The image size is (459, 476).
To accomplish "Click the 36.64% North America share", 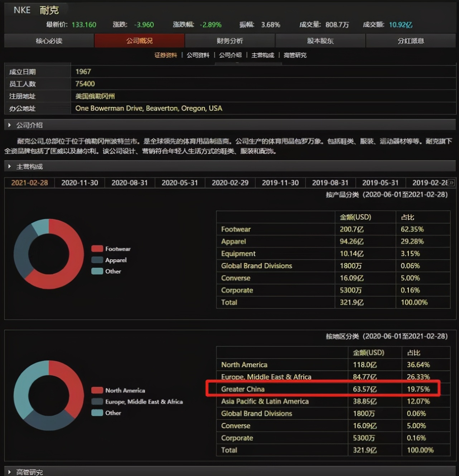I will pos(418,365).
